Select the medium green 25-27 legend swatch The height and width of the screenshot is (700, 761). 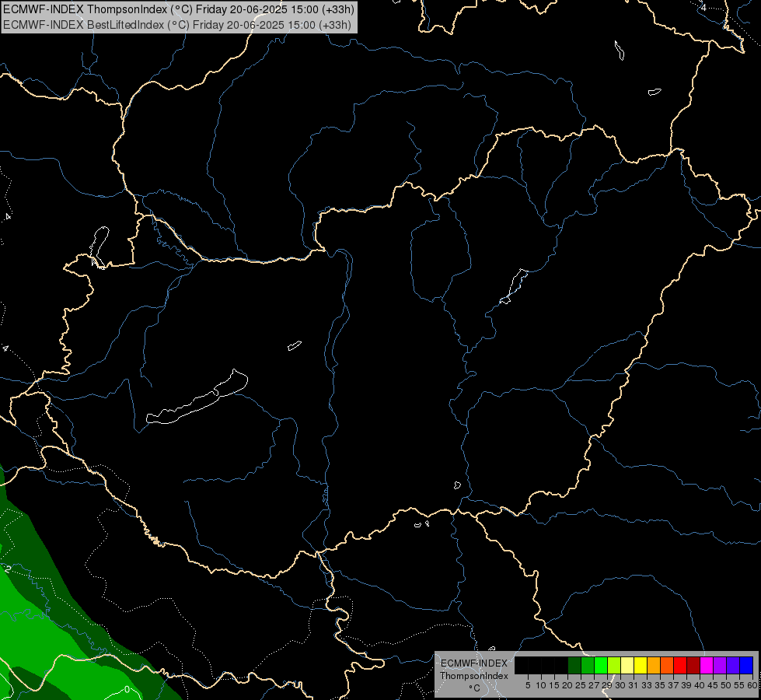pyautogui.click(x=588, y=665)
